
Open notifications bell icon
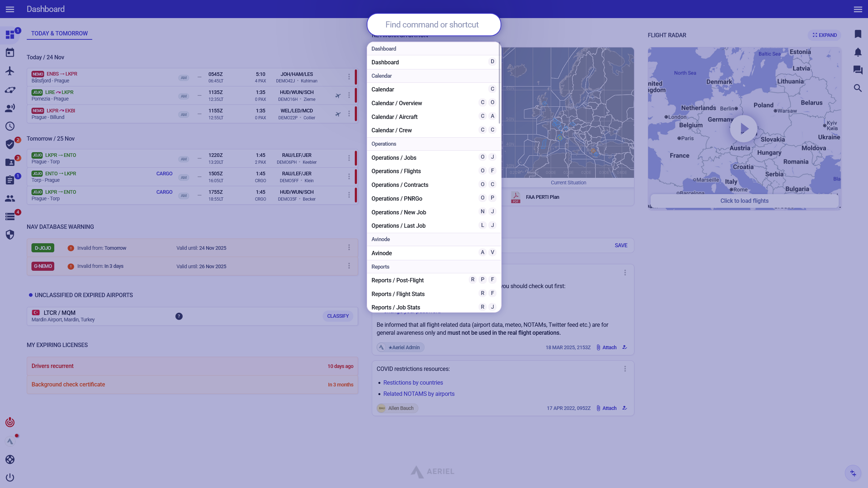pyautogui.click(x=858, y=52)
